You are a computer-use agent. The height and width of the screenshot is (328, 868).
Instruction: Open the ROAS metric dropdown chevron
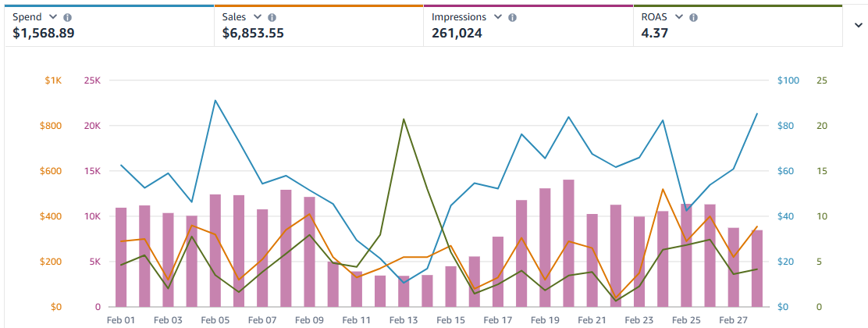coord(679,16)
